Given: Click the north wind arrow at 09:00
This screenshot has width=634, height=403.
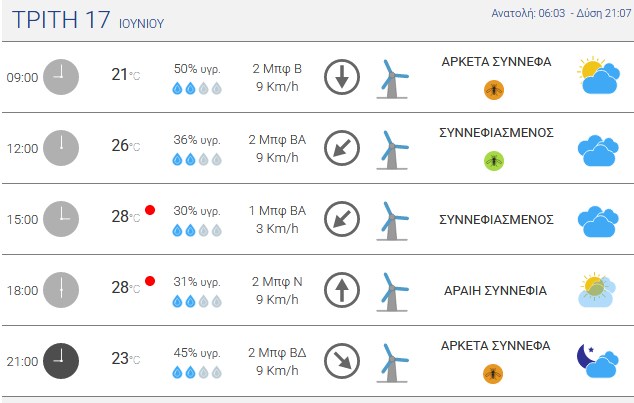Looking at the screenshot, I should coord(342,77).
